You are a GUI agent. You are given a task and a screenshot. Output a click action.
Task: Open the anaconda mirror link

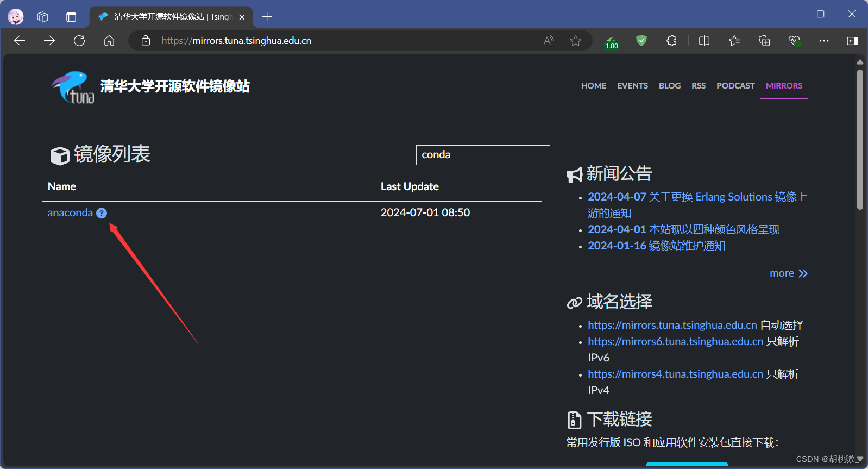click(x=70, y=212)
